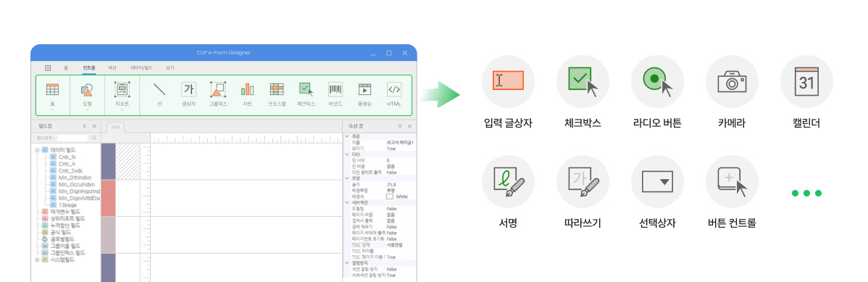Screen dimensions: 868x282
Task: Select the 글로벌필드 node
Action: click(62, 239)
